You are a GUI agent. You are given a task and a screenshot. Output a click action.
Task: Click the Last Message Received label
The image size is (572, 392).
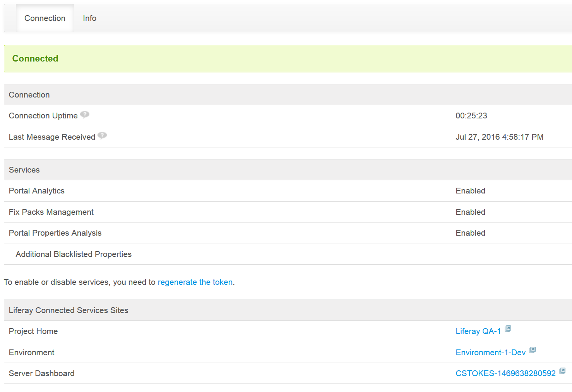pyautogui.click(x=52, y=137)
